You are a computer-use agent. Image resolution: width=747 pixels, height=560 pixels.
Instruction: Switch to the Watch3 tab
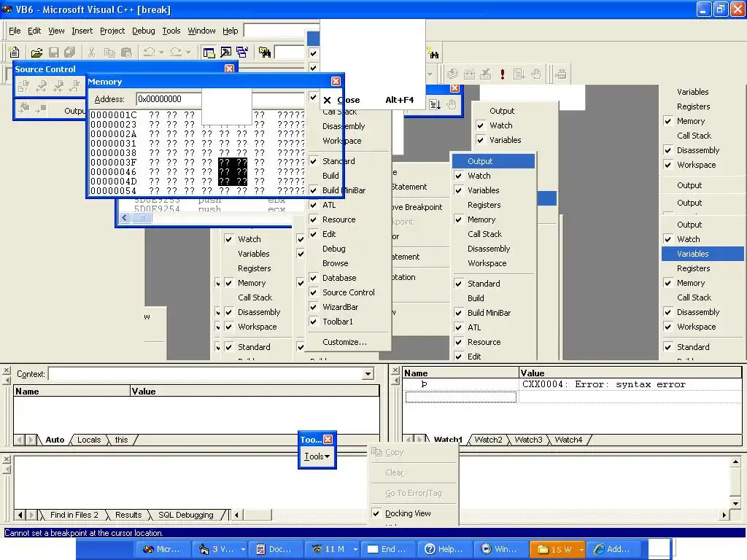528,440
